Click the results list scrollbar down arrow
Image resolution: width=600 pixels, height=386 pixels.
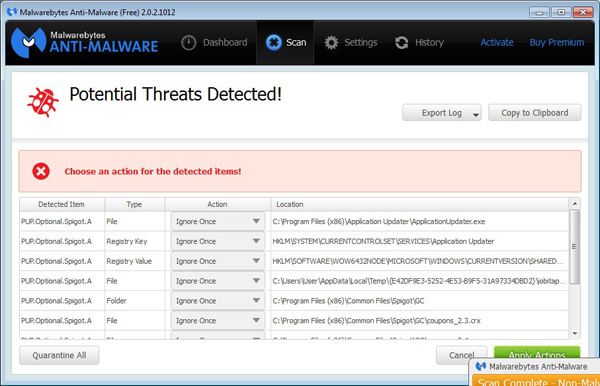coord(574,334)
